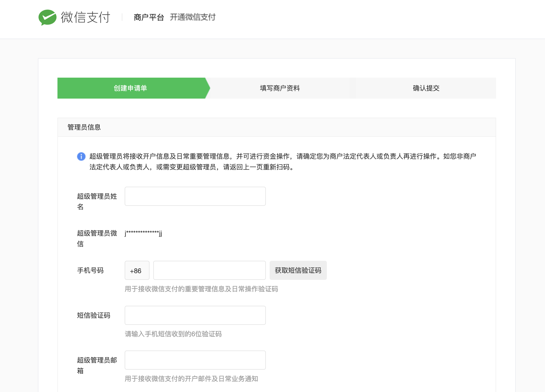This screenshot has height=392, width=545.
Task: Focus the 超级管理员姓名 input field
Action: (x=195, y=196)
